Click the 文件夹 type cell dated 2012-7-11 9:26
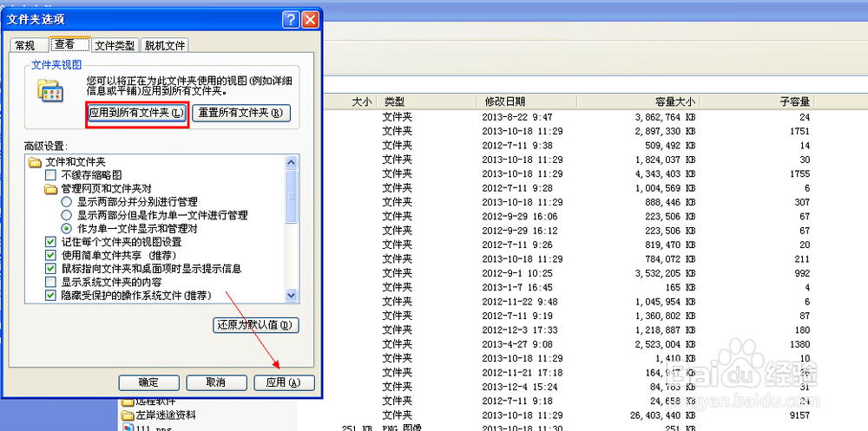 tap(398, 245)
